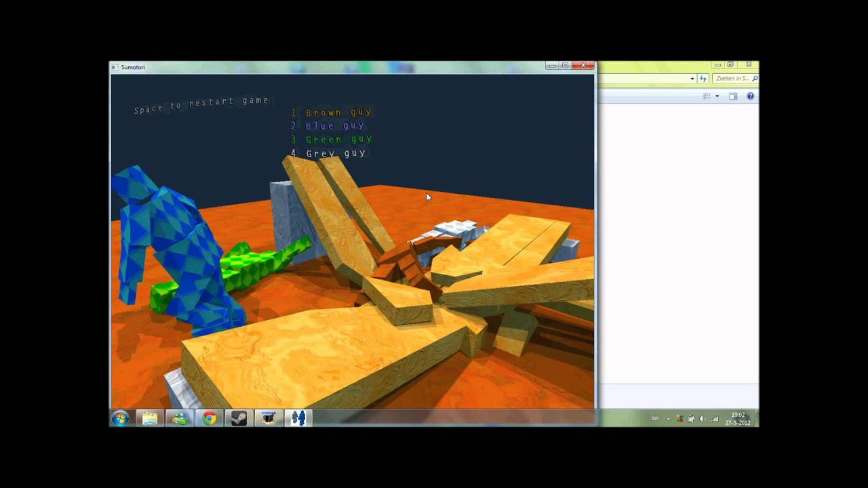Select the taskbar icon right of Steam
This screenshot has width=868, height=488.
pyautogui.click(x=269, y=419)
